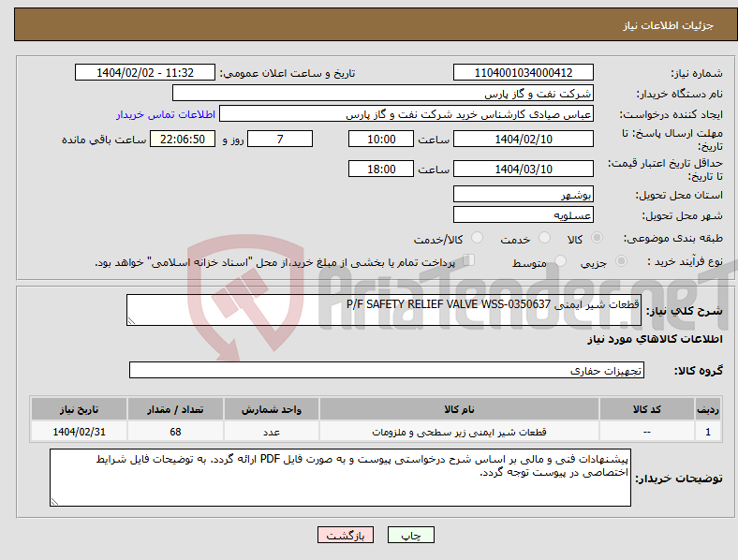Click the item name قطعات شیر ایمنی زیر سطحی
738x560 pixels.
click(459, 432)
